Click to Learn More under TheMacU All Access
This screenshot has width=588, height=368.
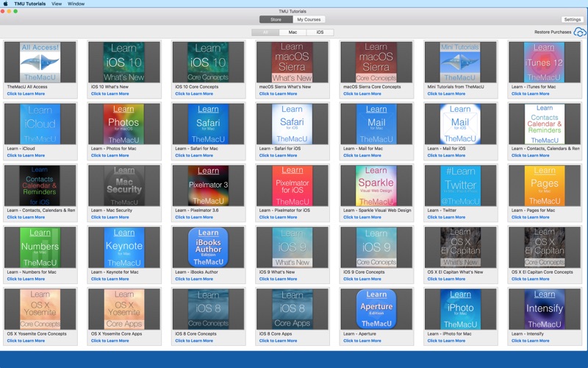click(26, 94)
